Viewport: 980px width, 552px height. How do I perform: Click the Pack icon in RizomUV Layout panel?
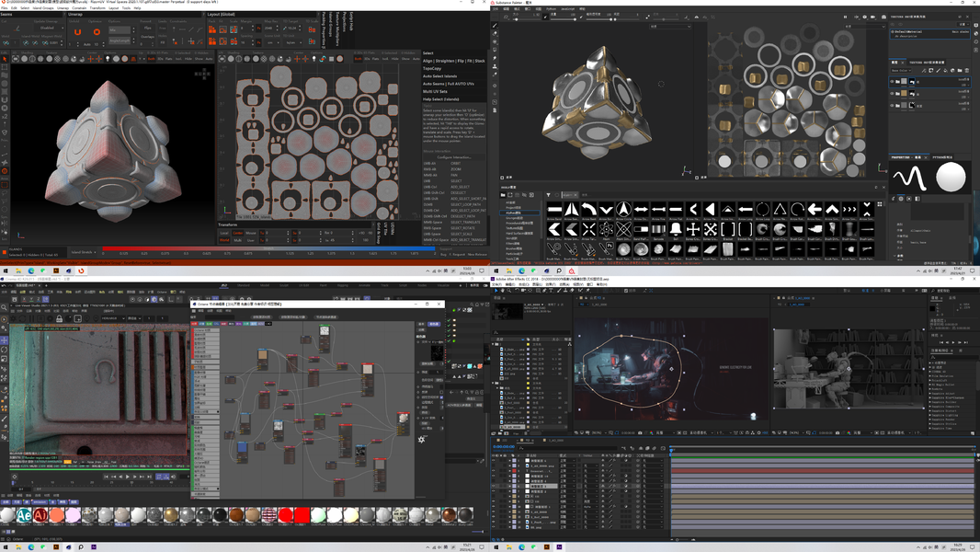point(212,29)
